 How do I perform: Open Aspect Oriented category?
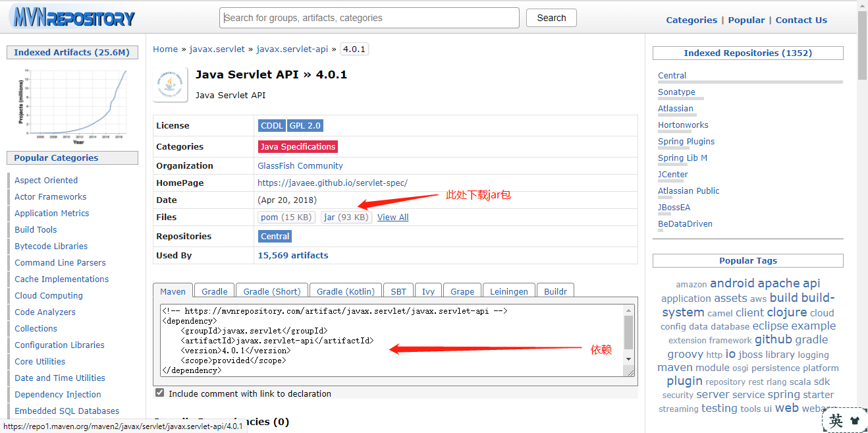point(46,180)
